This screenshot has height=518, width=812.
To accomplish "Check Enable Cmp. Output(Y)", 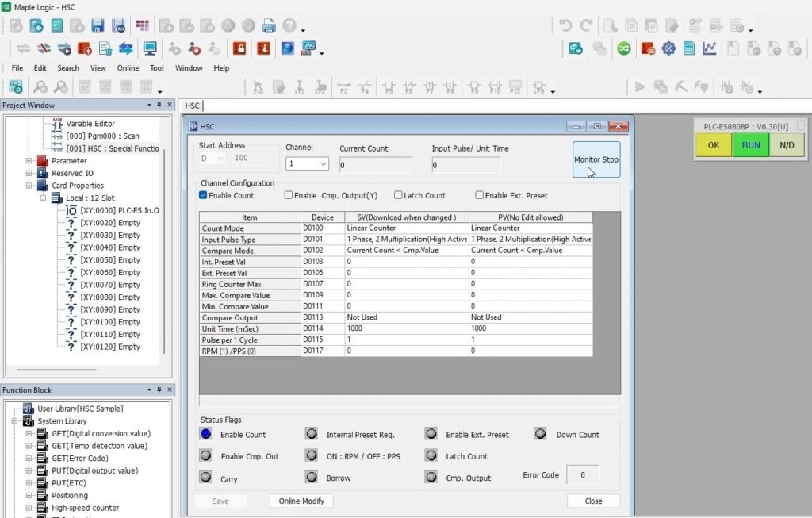I will (289, 195).
